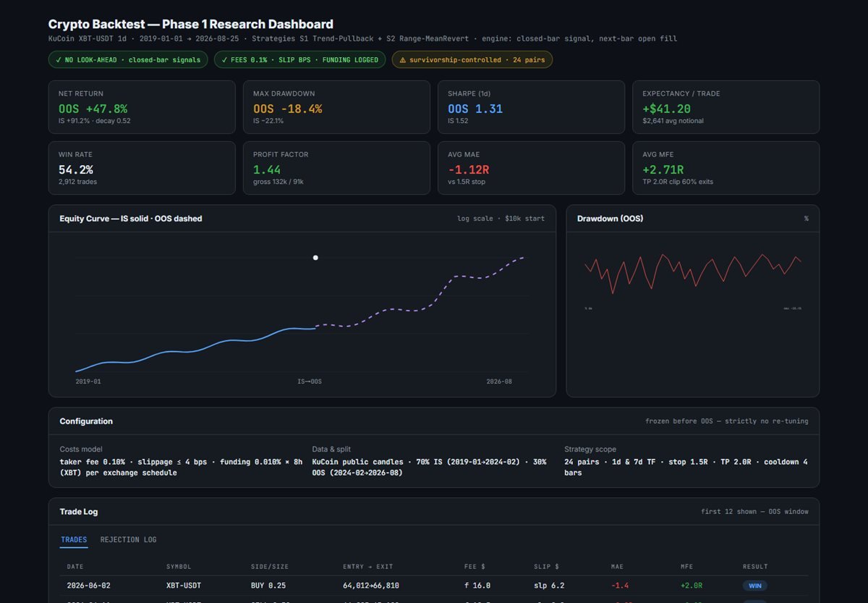
Task: Click the 'slp 6.2' slippage cell
Action: (x=549, y=585)
